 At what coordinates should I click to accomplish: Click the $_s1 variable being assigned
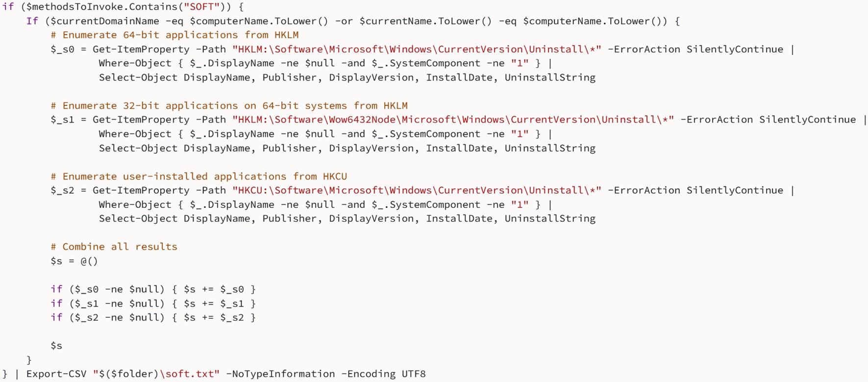[x=62, y=120]
